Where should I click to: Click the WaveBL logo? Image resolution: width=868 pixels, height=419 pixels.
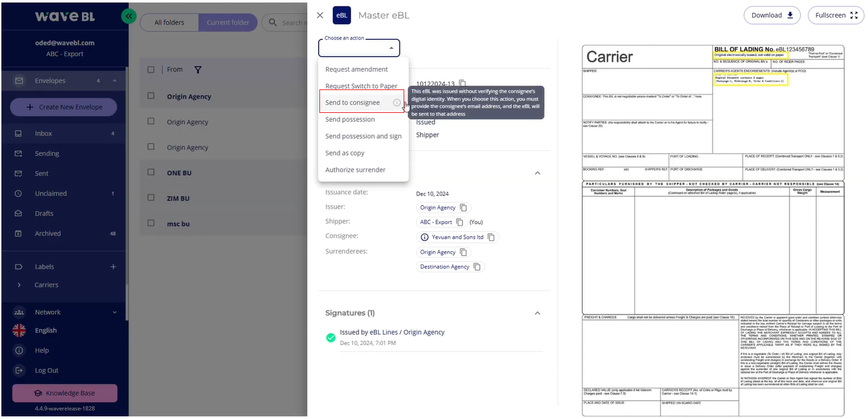point(64,16)
